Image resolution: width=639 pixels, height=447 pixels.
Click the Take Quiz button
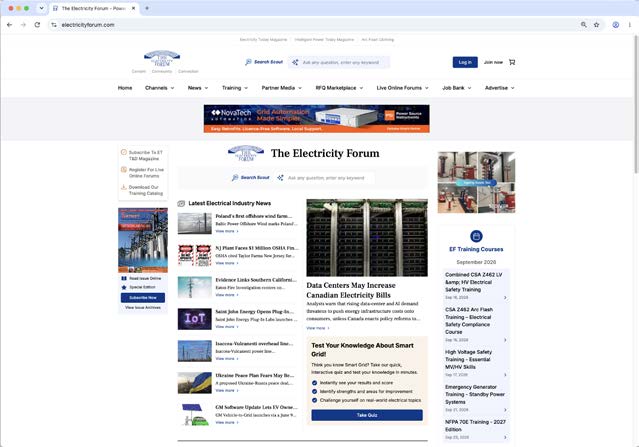pyautogui.click(x=367, y=415)
